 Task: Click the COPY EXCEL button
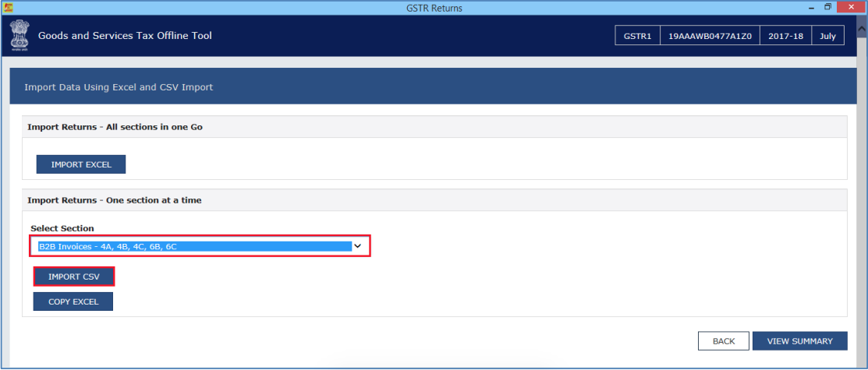(73, 301)
